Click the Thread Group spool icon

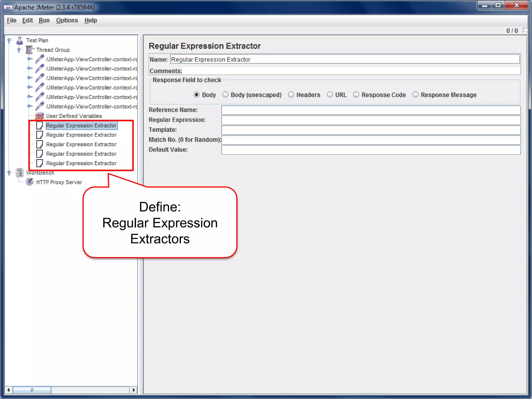tap(30, 50)
